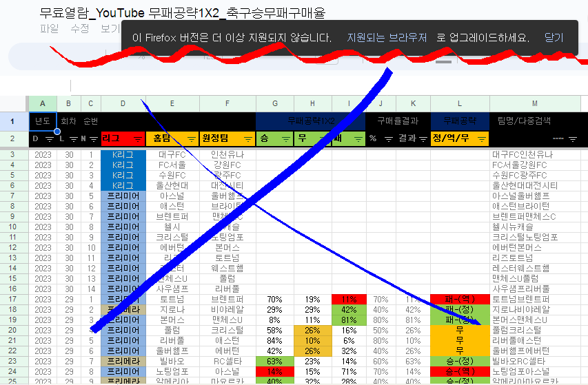Select the K리그 cell in the 대구FC row
588x385 pixels.
[123, 155]
